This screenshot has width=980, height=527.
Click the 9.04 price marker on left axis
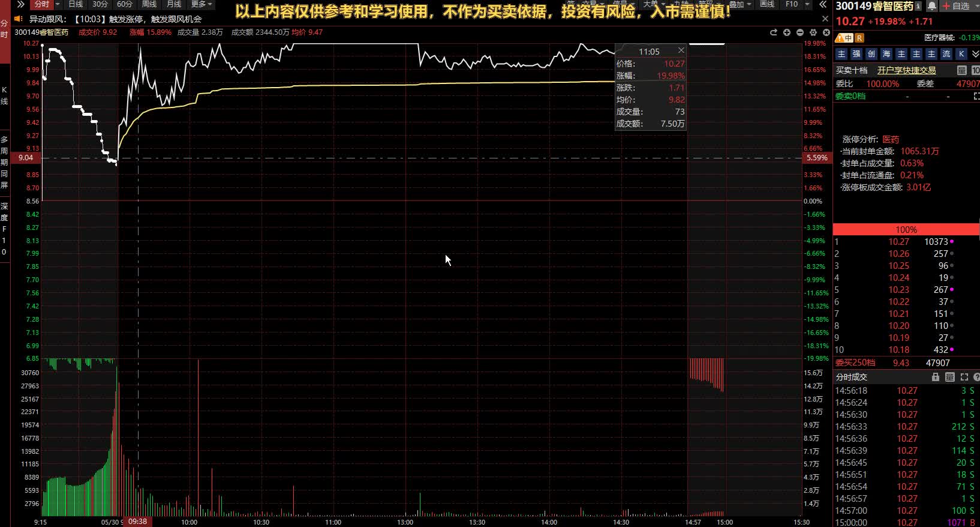coord(26,158)
